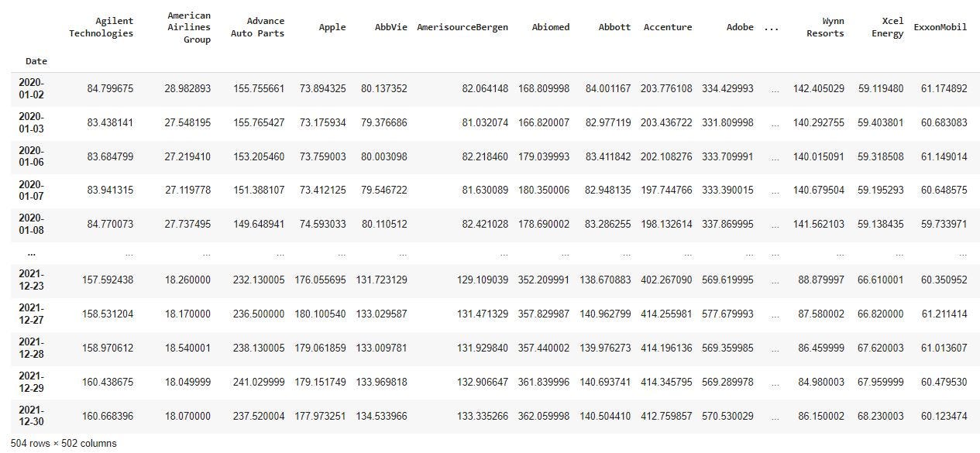Select the AbbVie column header

pos(391,27)
